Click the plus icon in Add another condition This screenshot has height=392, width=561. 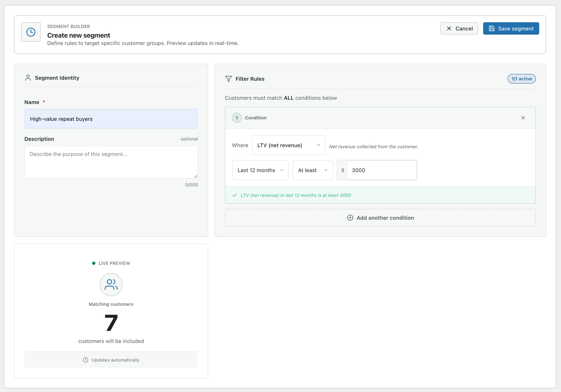[350, 218]
